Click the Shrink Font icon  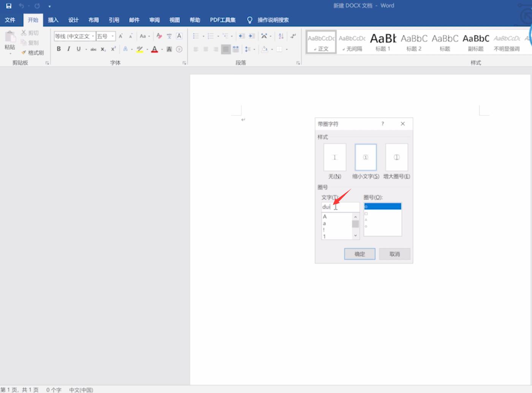coord(131,36)
